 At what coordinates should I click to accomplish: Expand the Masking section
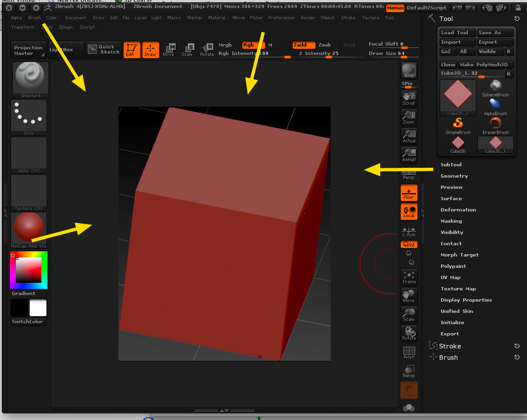pos(451,221)
